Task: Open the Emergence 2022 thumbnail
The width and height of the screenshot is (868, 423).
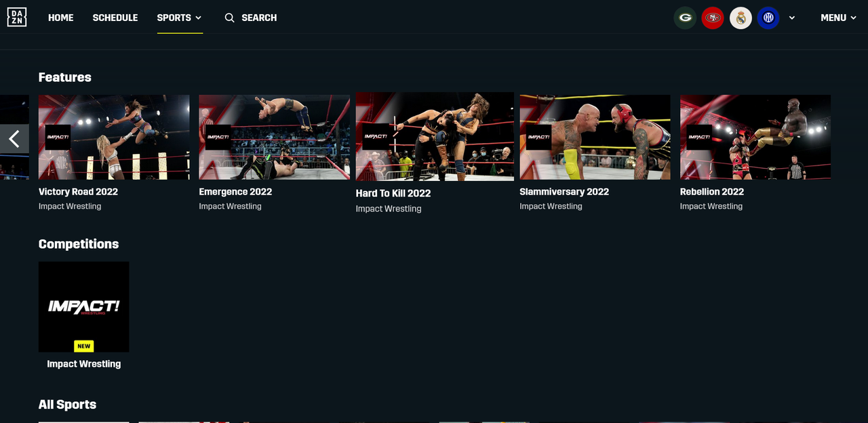Action: [x=275, y=137]
